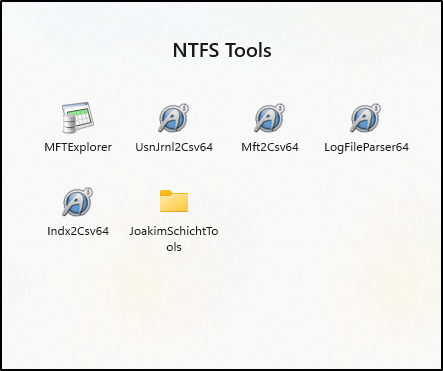Image resolution: width=443 pixels, height=371 pixels.
Task: Click the JoakimSchichtTo label first line
Action: [x=174, y=231]
